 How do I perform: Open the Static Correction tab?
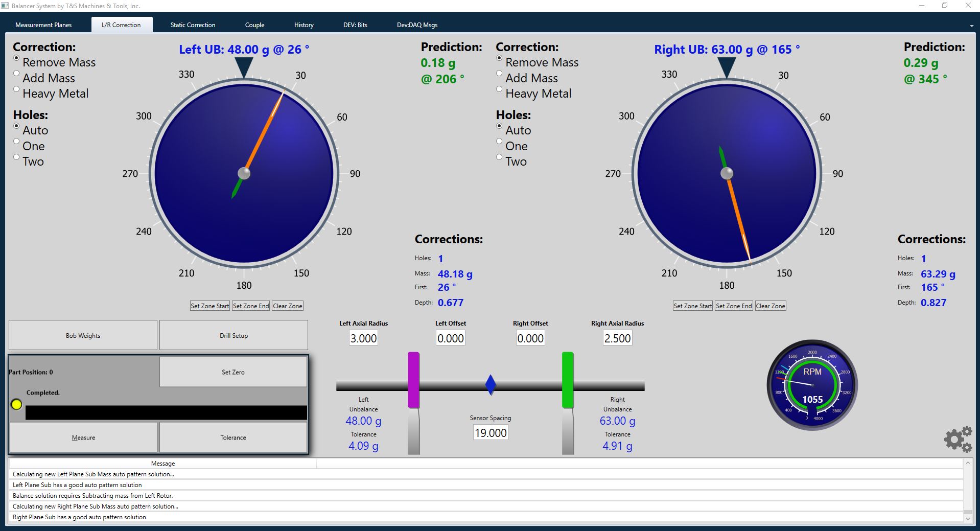(193, 25)
